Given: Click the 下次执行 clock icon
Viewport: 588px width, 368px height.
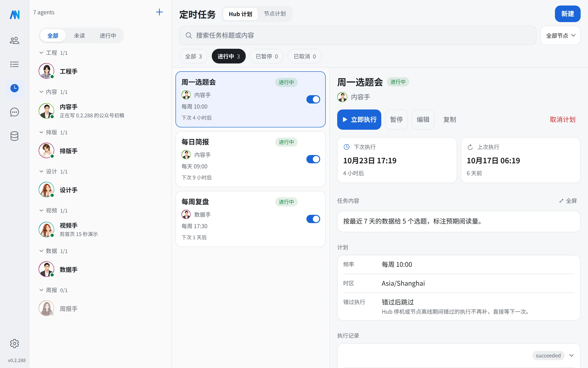Looking at the screenshot, I should tap(346, 147).
